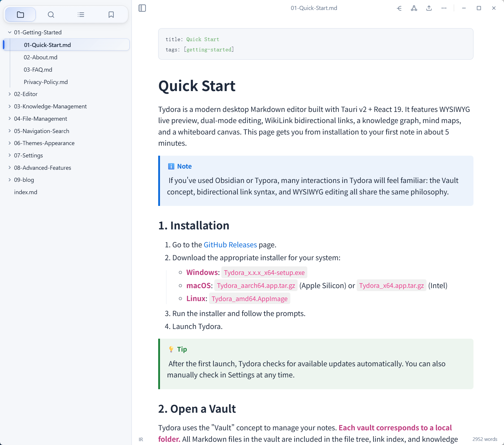This screenshot has width=504, height=445.
Task: Open the file explorer tab in sidebar
Action: [21, 15]
